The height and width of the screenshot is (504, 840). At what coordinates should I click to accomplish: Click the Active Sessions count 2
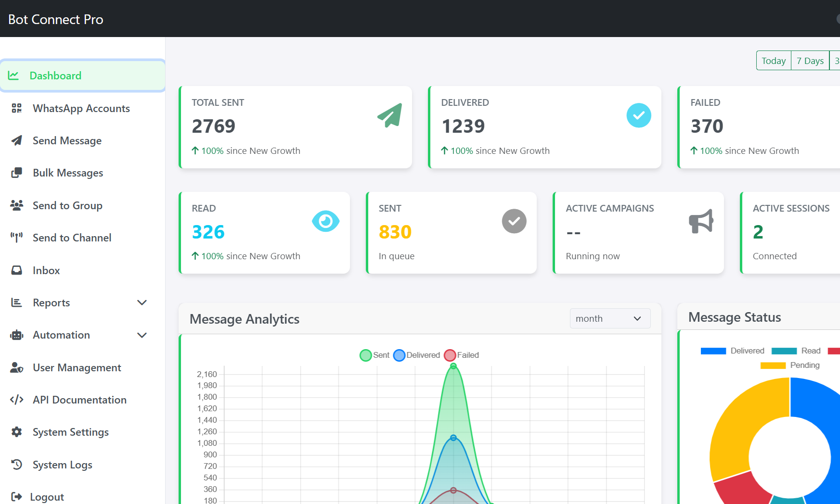[758, 232]
